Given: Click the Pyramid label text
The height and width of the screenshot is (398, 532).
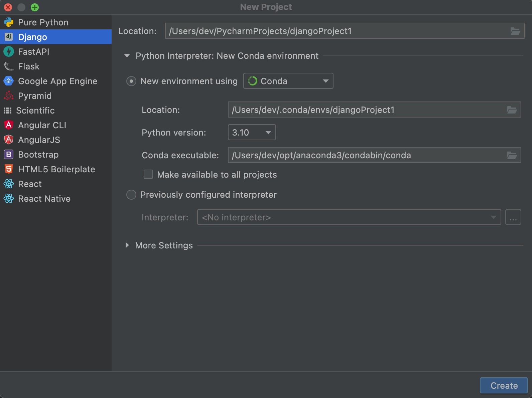Looking at the screenshot, I should (x=35, y=96).
